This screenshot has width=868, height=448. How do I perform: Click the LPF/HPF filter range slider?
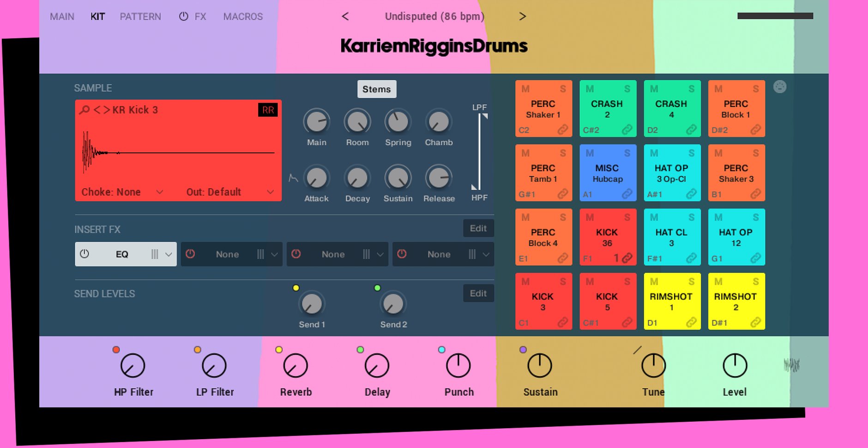click(x=479, y=152)
